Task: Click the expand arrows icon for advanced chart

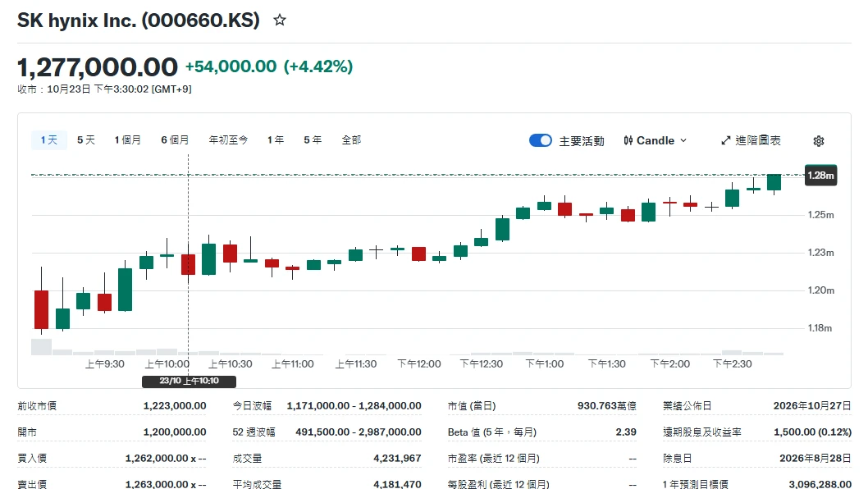Action: click(x=726, y=140)
